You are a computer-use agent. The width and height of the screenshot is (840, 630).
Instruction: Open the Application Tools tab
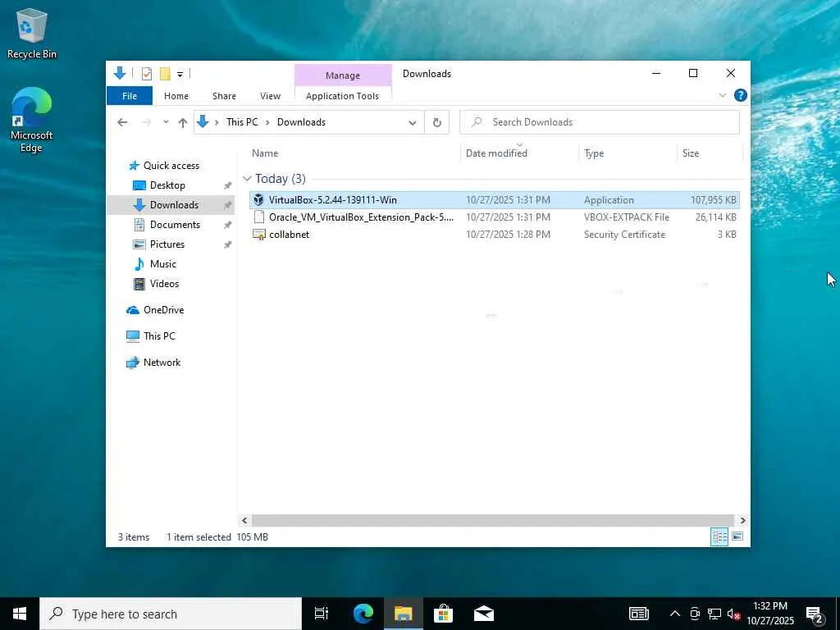tap(342, 96)
